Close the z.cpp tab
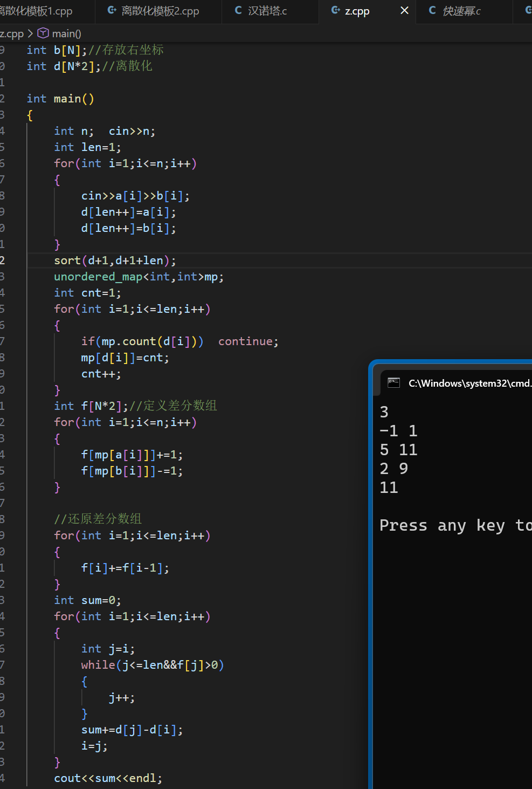The width and height of the screenshot is (532, 789). point(404,11)
